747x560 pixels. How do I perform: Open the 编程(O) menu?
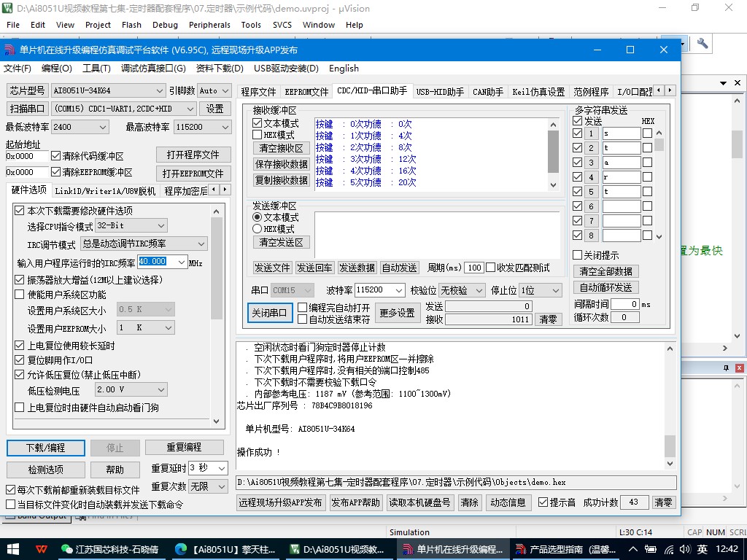point(57,68)
